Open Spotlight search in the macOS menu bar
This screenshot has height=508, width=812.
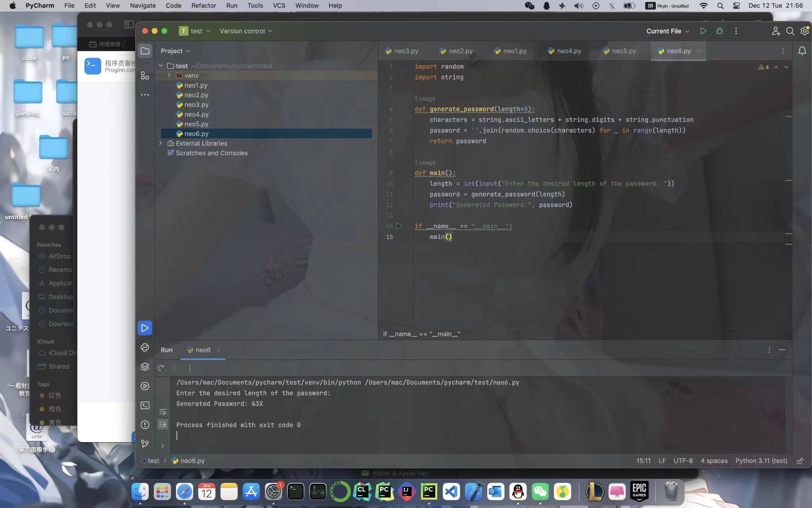[720, 6]
